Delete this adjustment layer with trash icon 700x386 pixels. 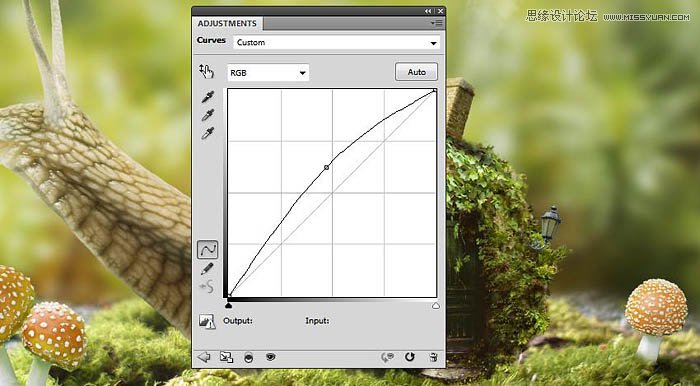point(433,357)
